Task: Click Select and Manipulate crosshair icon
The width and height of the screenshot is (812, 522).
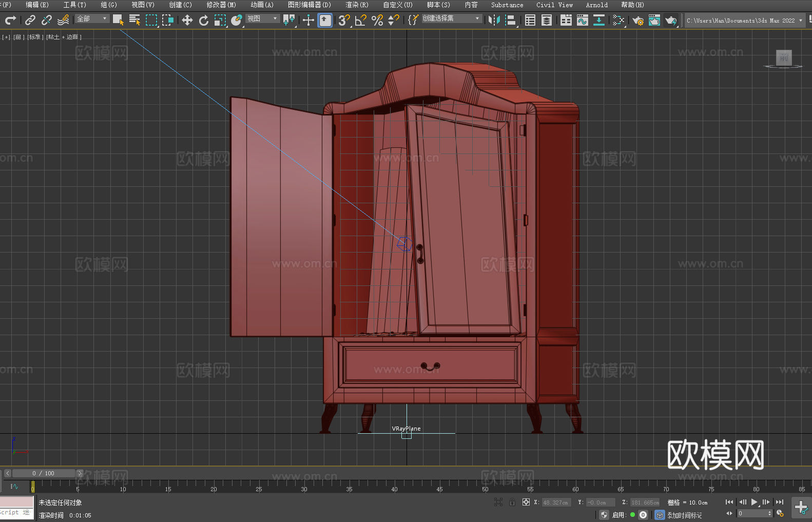Action: click(x=308, y=20)
